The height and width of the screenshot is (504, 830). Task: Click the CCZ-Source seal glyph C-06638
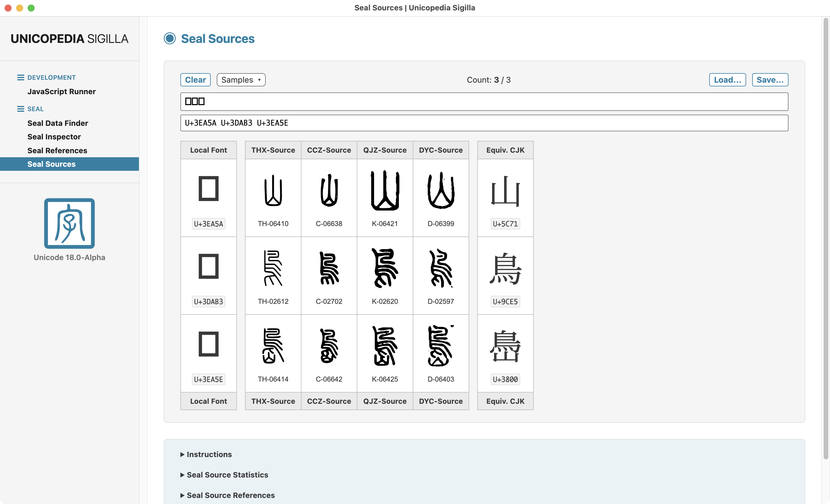329,191
